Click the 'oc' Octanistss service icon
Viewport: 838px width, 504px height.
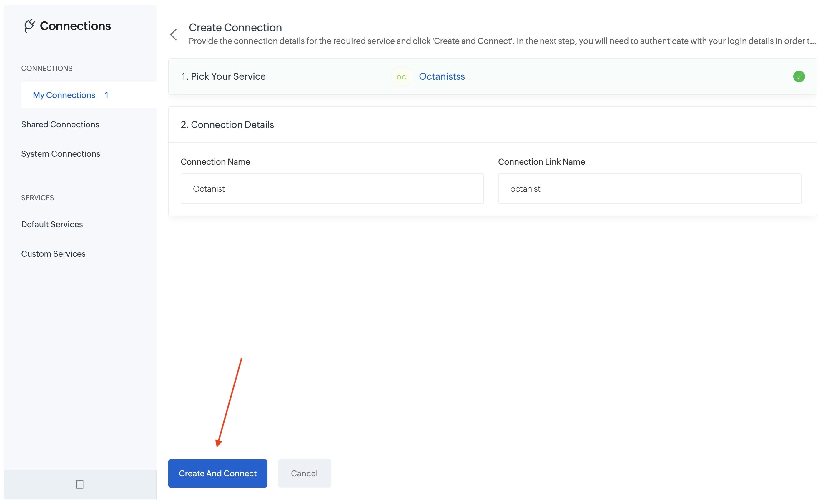click(x=401, y=76)
